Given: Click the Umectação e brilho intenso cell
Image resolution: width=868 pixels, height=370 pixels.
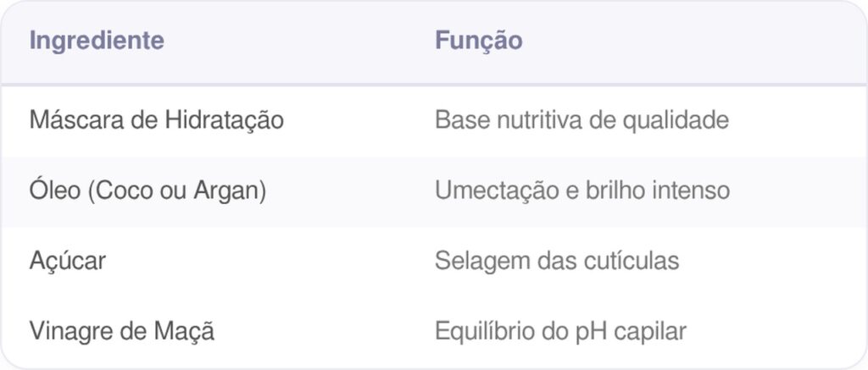Looking at the screenshot, I should (581, 191).
